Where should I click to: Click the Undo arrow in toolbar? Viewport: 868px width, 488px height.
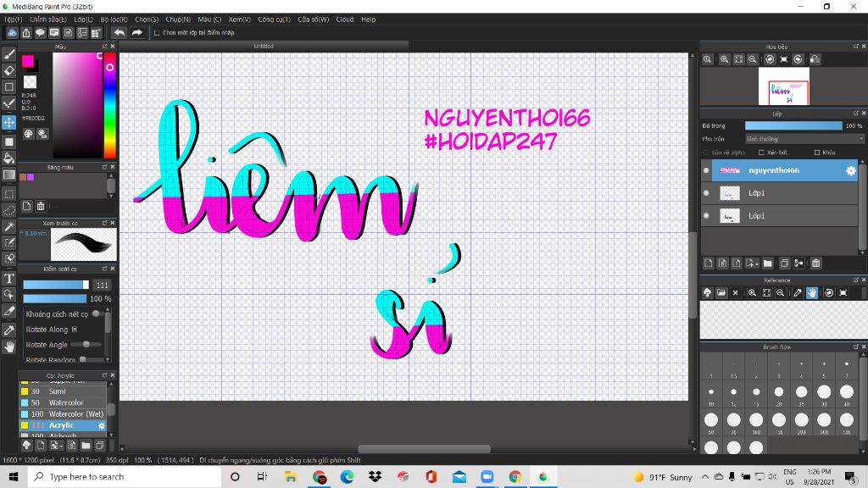(x=119, y=33)
